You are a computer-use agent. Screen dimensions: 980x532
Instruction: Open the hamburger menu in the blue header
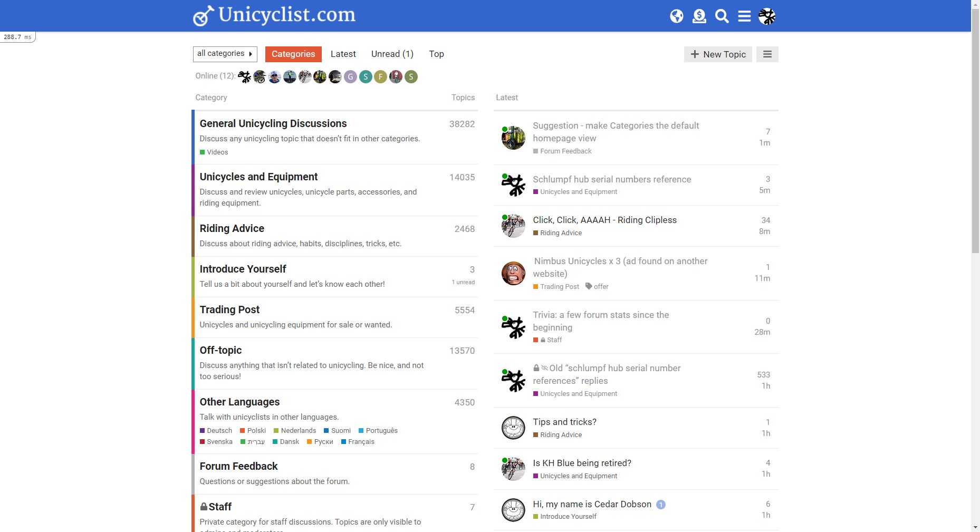(x=744, y=16)
